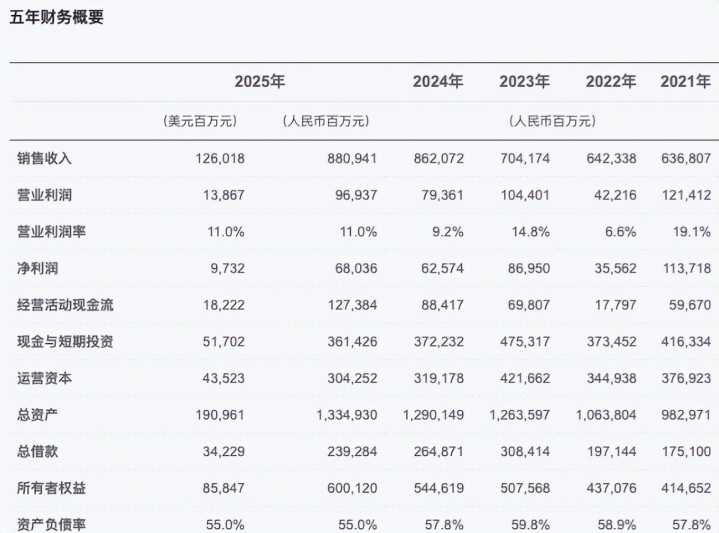Select the 127,384 cash flow cell
The image size is (719, 533).
[x=352, y=305]
